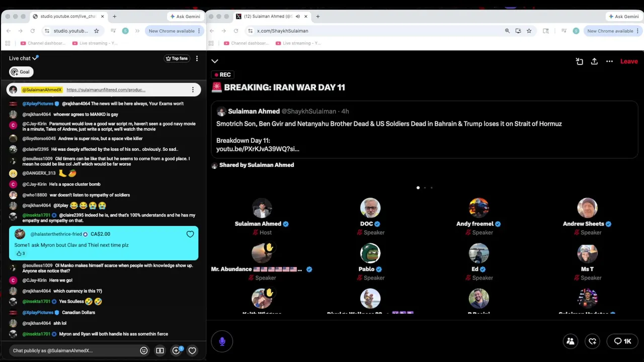Open site info icon in the X address bar
This screenshot has width=644, height=362.
250,31
